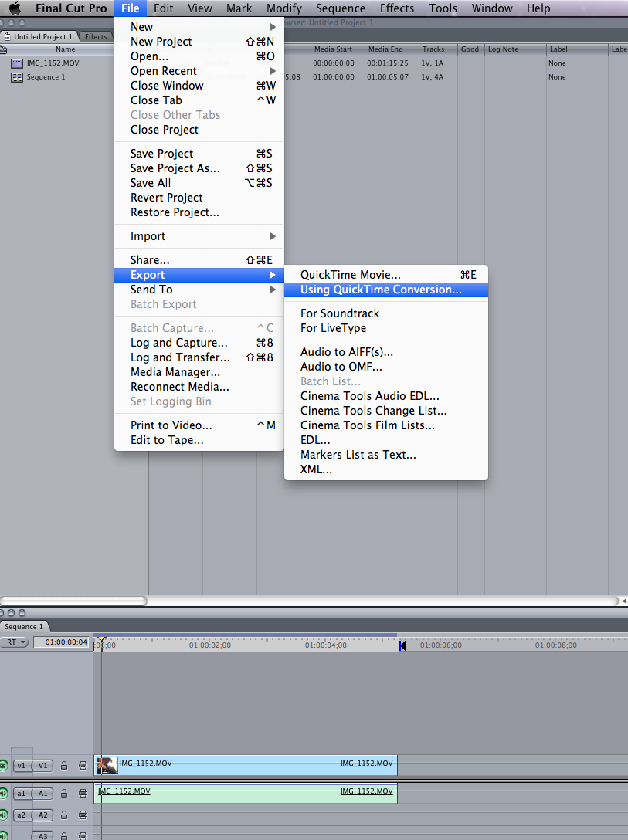Click the A1 destination control
This screenshot has height=840, width=628.
coord(42,793)
